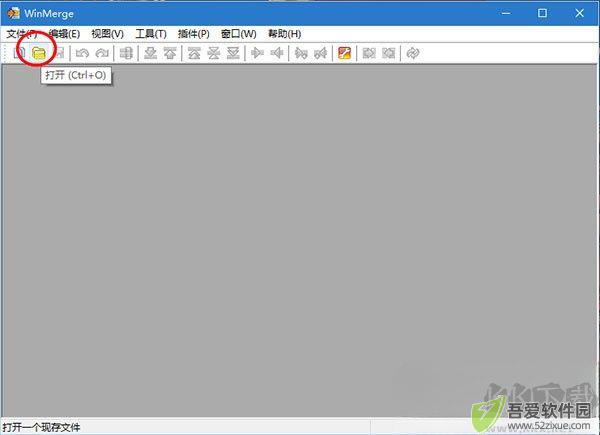The image size is (600, 435).
Task: Go to Last Difference icon
Action: tap(233, 53)
